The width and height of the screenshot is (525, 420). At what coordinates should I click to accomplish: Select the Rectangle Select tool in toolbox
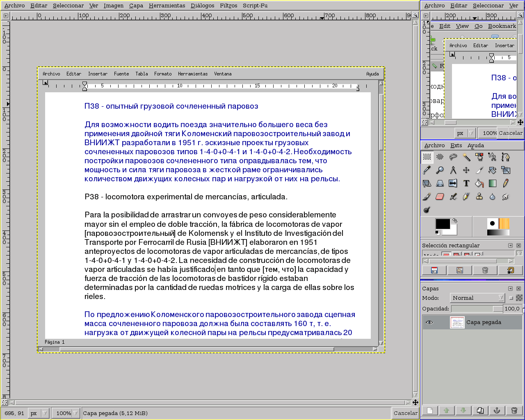click(x=427, y=157)
